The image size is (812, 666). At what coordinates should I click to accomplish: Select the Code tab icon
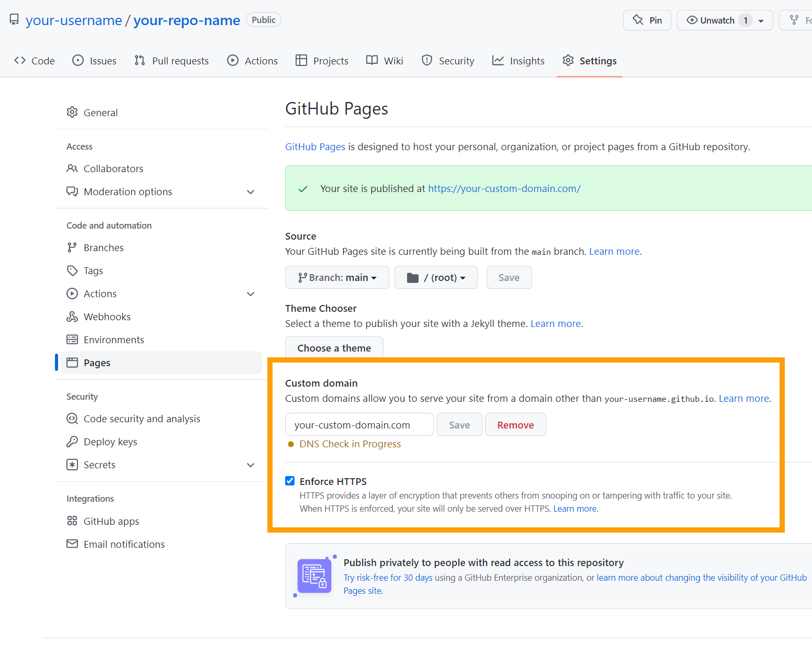[x=20, y=60]
